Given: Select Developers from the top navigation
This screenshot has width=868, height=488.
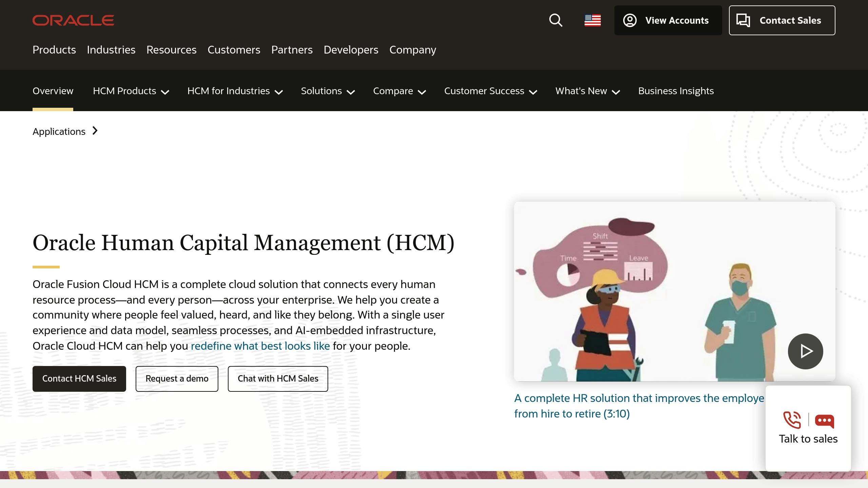Looking at the screenshot, I should coord(351,50).
